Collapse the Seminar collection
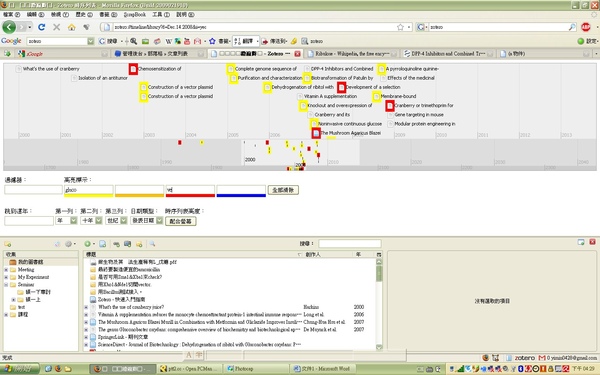Image resolution: width=600 pixels, height=375 pixels. pyautogui.click(x=6, y=285)
